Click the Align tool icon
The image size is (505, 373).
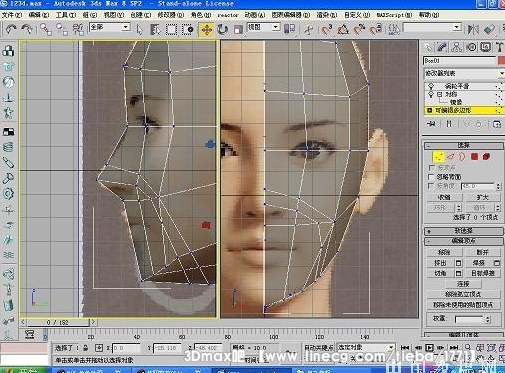click(x=489, y=29)
